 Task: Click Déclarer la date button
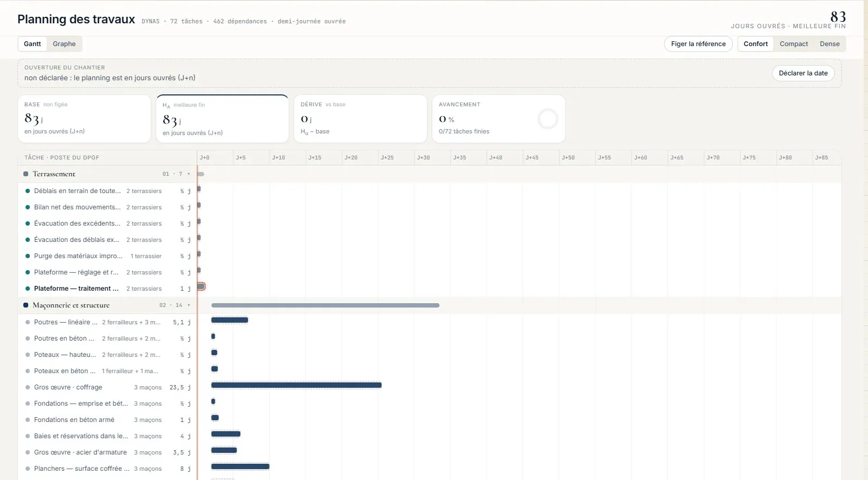coord(803,73)
